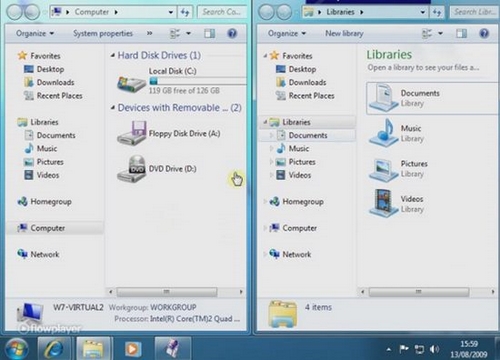
Task: Select Favorites in Libraries window sidebar
Action: pos(291,56)
